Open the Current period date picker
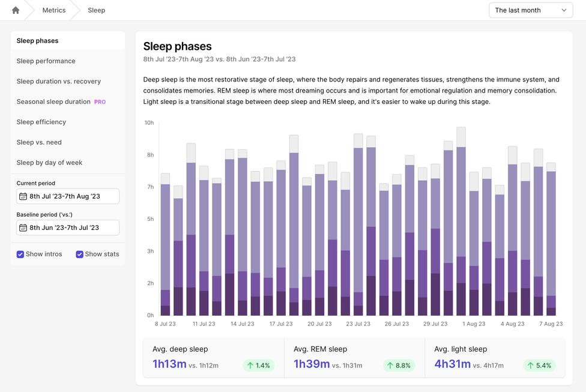The image size is (586, 392). 68,196
